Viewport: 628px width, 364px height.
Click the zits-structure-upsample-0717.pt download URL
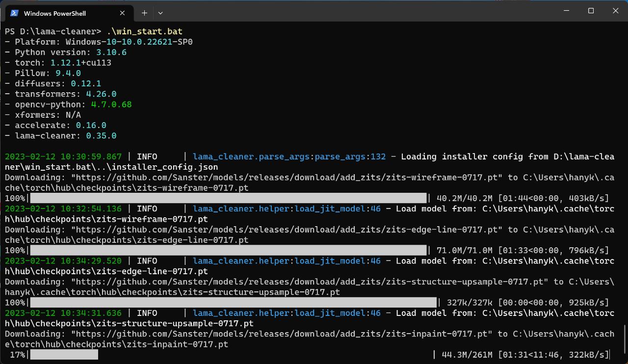(310, 282)
